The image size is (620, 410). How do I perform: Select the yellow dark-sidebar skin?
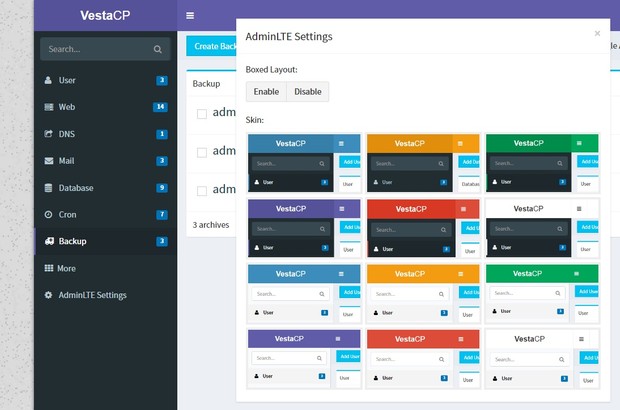click(423, 163)
